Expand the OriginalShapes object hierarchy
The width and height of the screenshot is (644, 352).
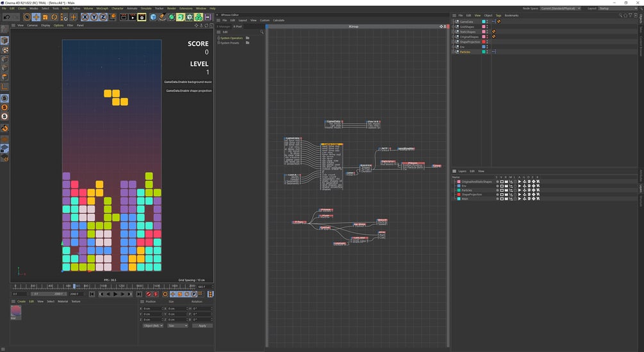(454, 36)
